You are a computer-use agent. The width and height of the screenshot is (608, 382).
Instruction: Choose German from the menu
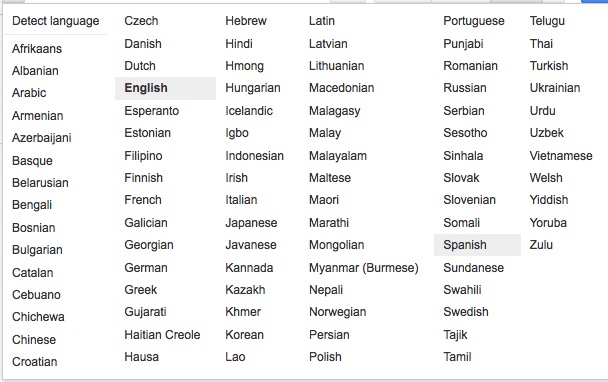point(146,268)
